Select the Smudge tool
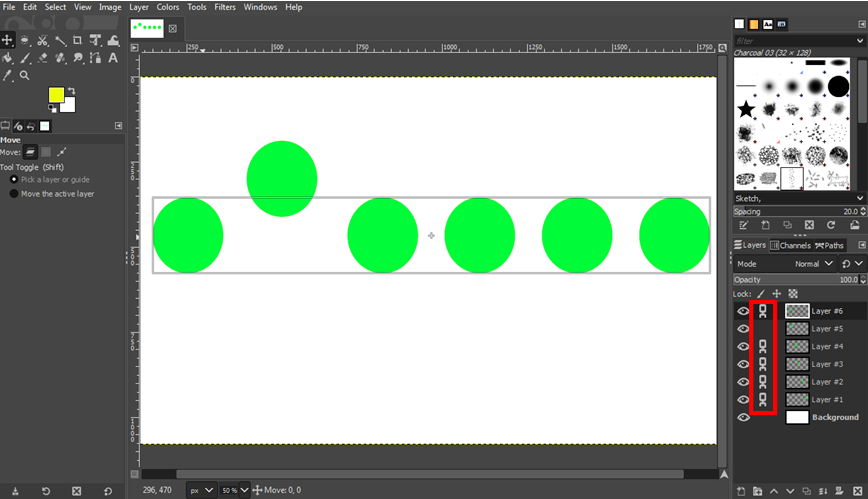868x499 pixels. coord(78,58)
